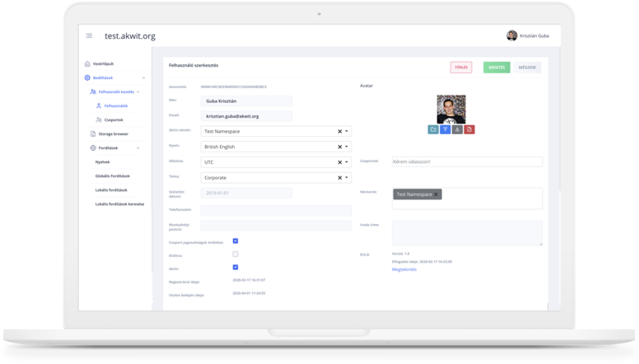Open the Csoportok select field
Viewport: 639px width, 364px height.
[x=467, y=162]
